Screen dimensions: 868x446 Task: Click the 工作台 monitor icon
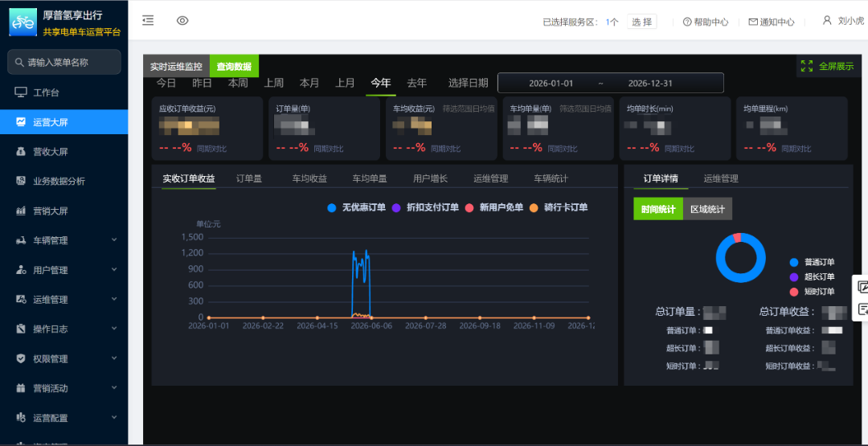(20, 92)
